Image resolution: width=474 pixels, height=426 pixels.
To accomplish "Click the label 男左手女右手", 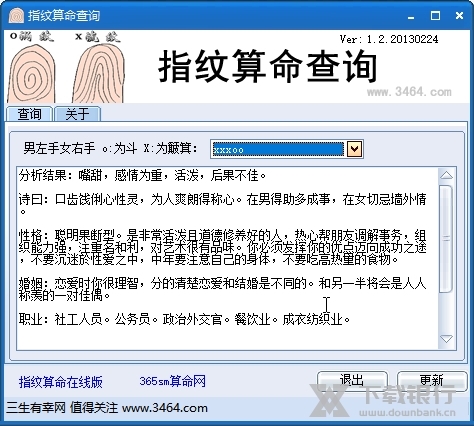I will point(59,148).
